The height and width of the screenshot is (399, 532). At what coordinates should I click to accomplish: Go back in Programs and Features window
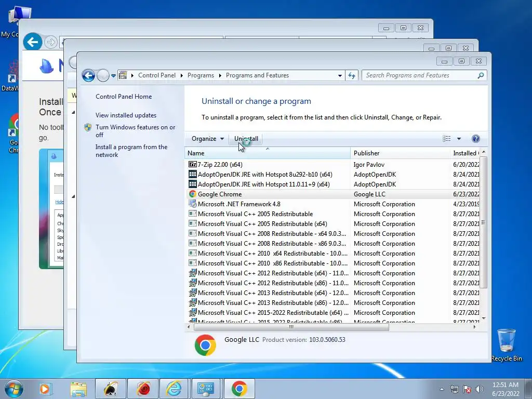[x=88, y=75]
